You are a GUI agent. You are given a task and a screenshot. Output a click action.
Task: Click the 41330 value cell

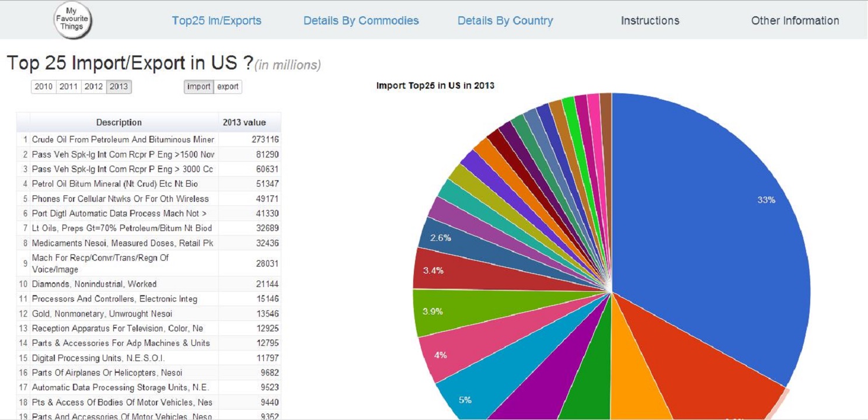(x=250, y=213)
